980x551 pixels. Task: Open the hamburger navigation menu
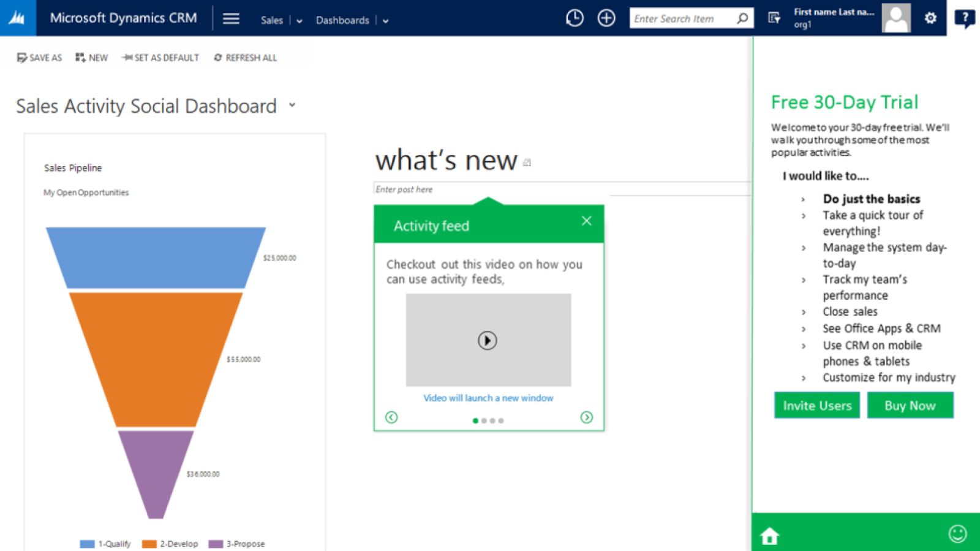point(231,18)
